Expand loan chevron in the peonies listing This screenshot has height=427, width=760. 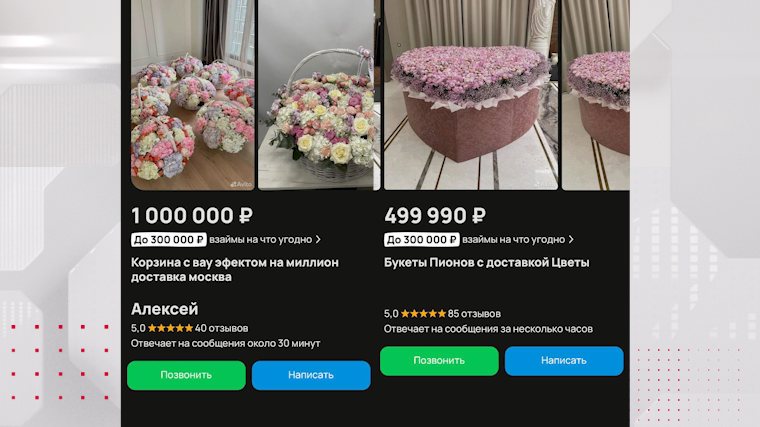(571, 240)
